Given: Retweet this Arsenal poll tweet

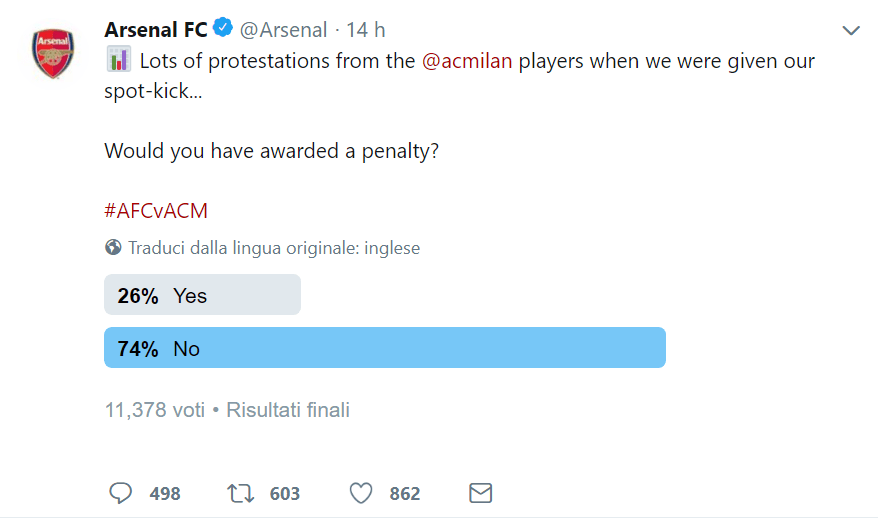Looking at the screenshot, I should point(241,493).
